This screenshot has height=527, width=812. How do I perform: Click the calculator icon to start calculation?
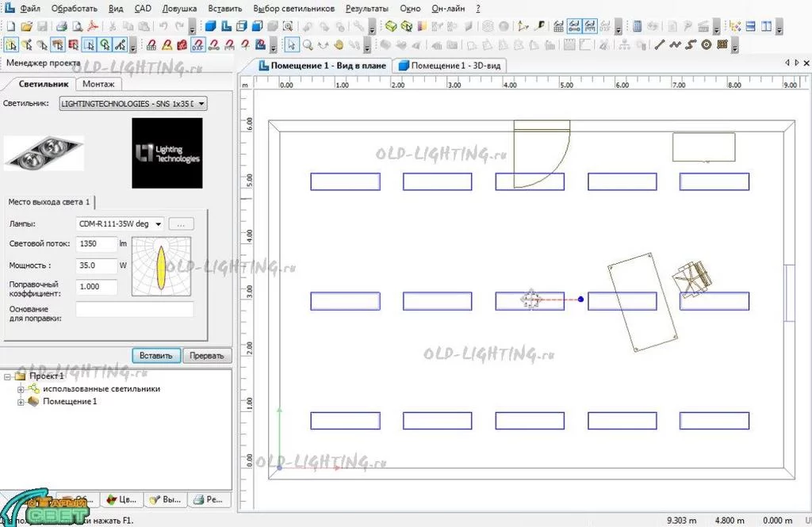coord(637,25)
